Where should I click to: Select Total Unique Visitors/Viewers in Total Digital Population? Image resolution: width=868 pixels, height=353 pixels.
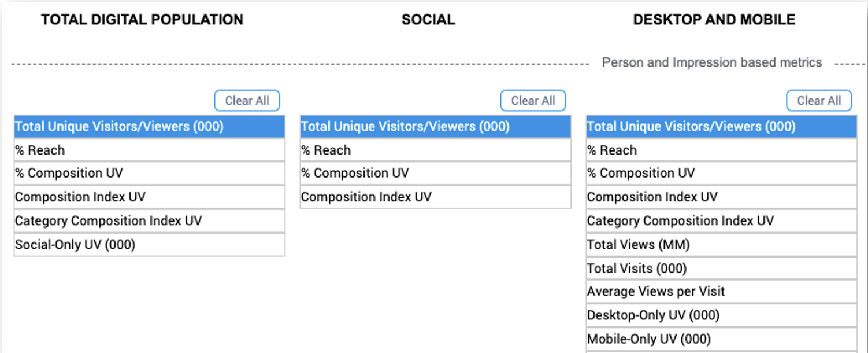[150, 127]
